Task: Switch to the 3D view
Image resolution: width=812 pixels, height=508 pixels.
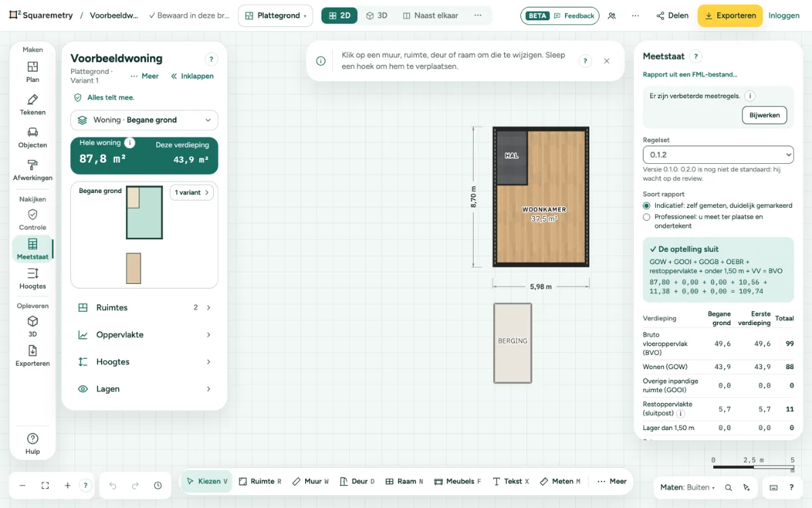Action: click(x=377, y=16)
